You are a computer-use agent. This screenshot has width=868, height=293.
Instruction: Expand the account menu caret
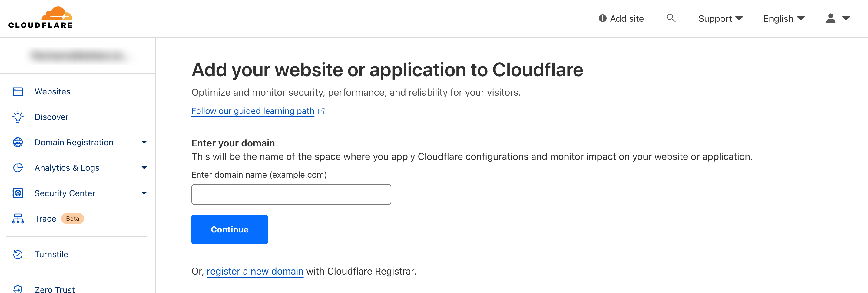pos(846,18)
